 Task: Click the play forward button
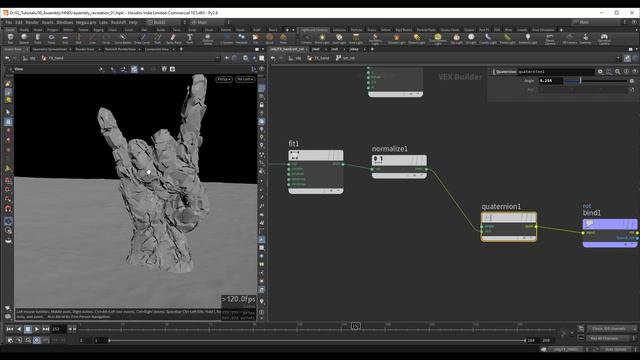[x=37, y=329]
